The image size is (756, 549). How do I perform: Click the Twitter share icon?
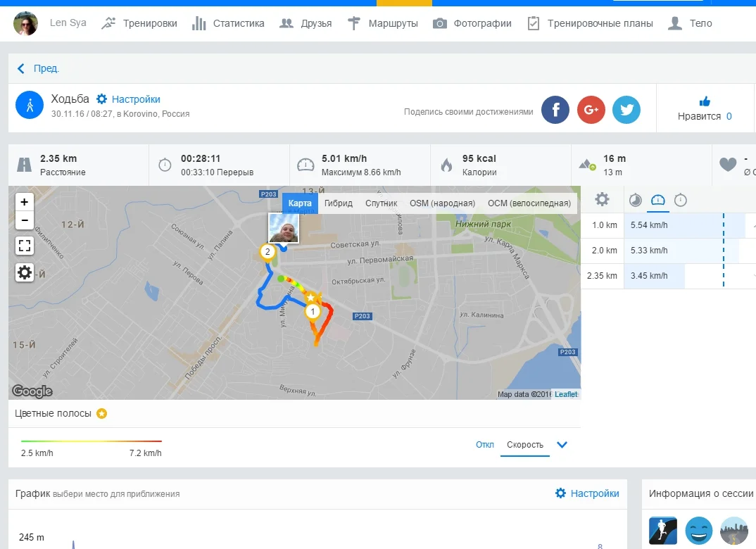coord(626,109)
